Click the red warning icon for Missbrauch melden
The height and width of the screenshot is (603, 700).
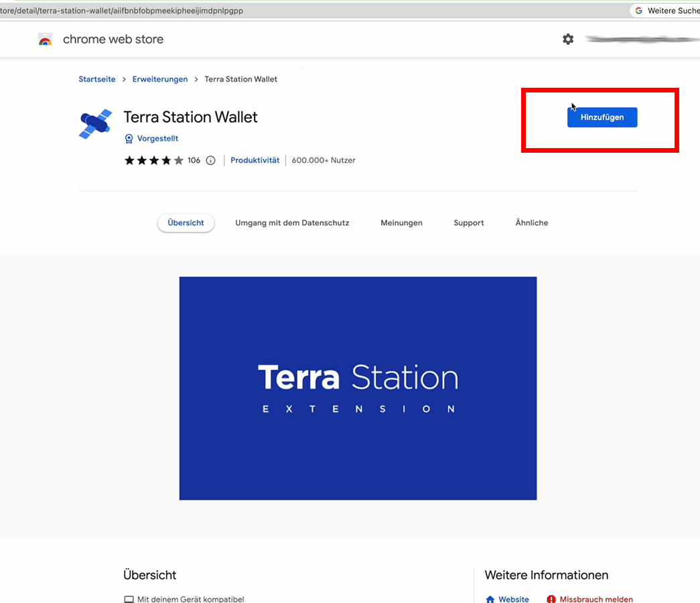click(x=551, y=599)
